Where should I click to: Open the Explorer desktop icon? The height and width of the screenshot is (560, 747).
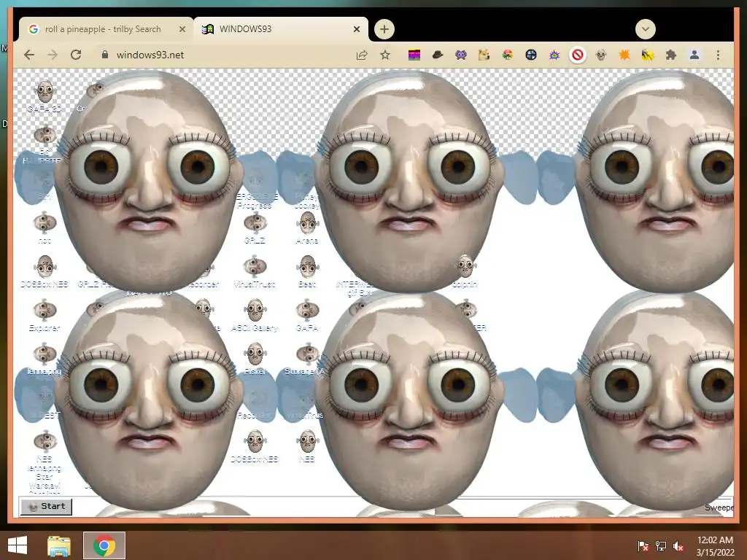coord(44,315)
